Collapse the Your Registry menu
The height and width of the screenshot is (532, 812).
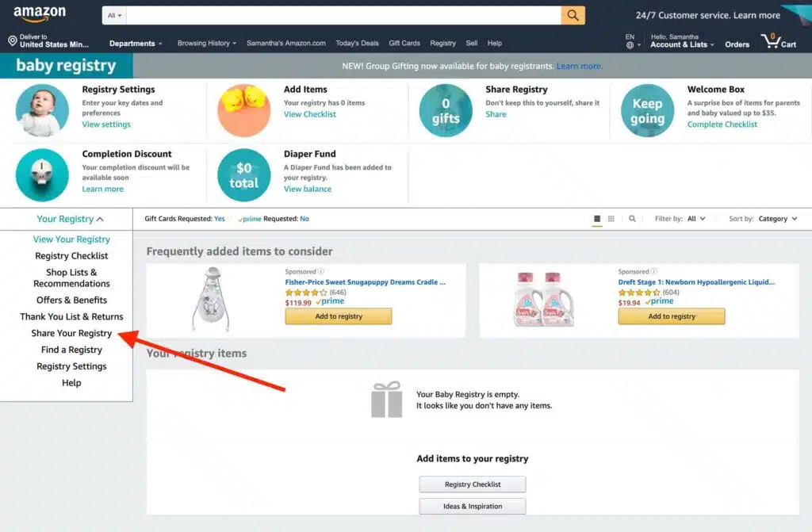point(71,219)
